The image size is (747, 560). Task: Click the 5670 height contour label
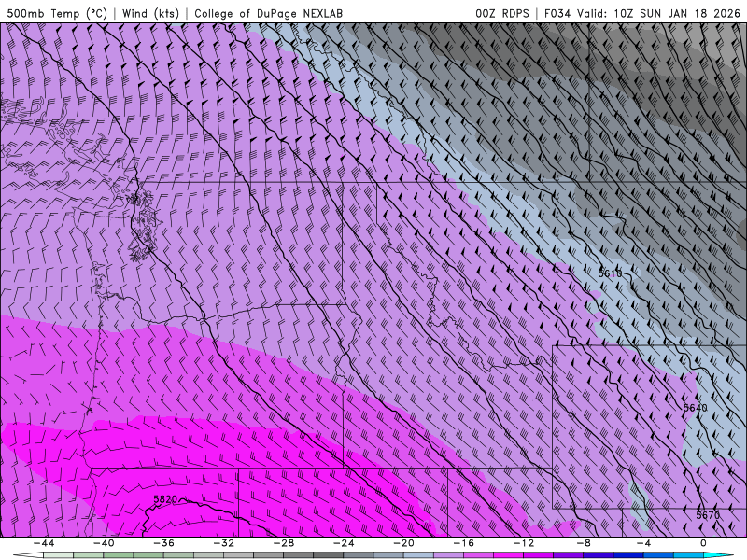pyautogui.click(x=708, y=515)
